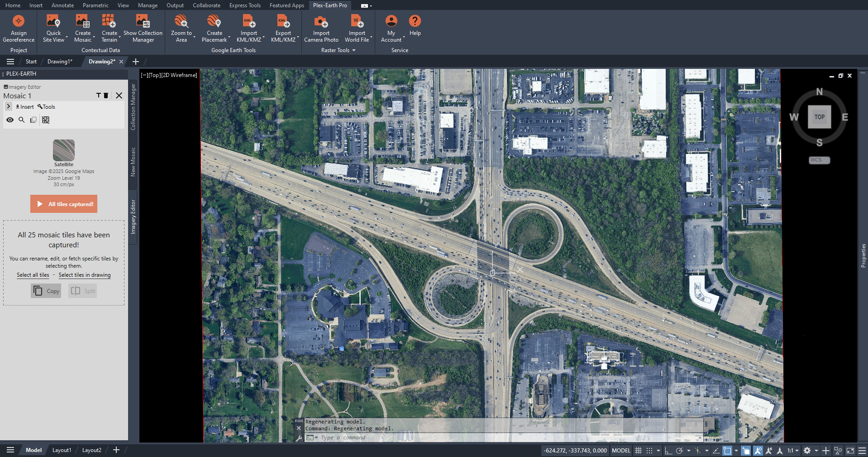Add new drawing tab with plus

pos(135,62)
